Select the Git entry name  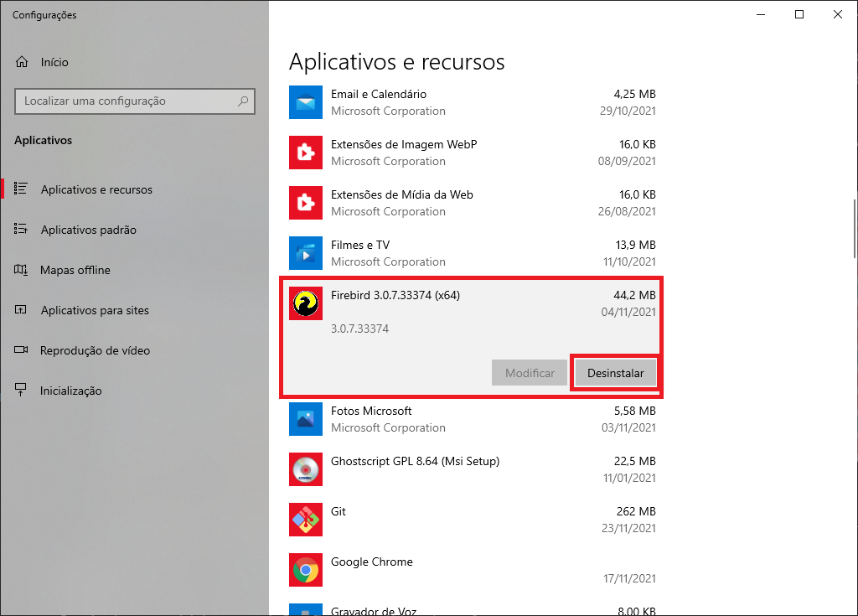pos(339,511)
